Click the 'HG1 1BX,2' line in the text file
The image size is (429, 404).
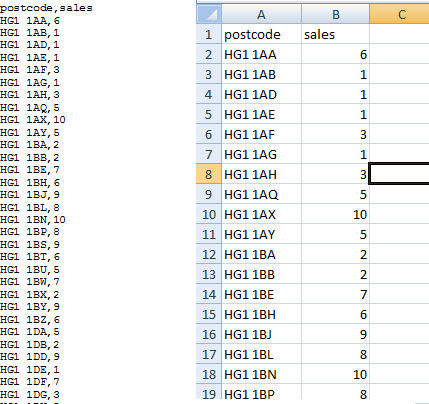30,294
